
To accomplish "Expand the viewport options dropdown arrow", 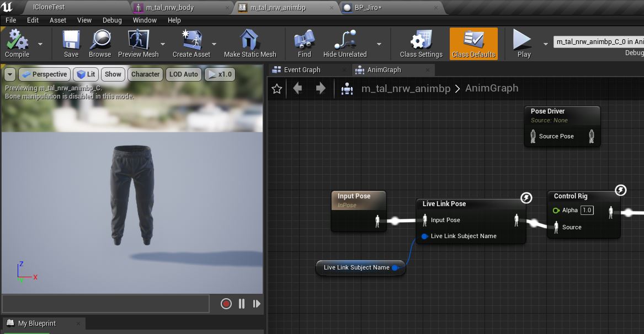I will click(x=10, y=74).
